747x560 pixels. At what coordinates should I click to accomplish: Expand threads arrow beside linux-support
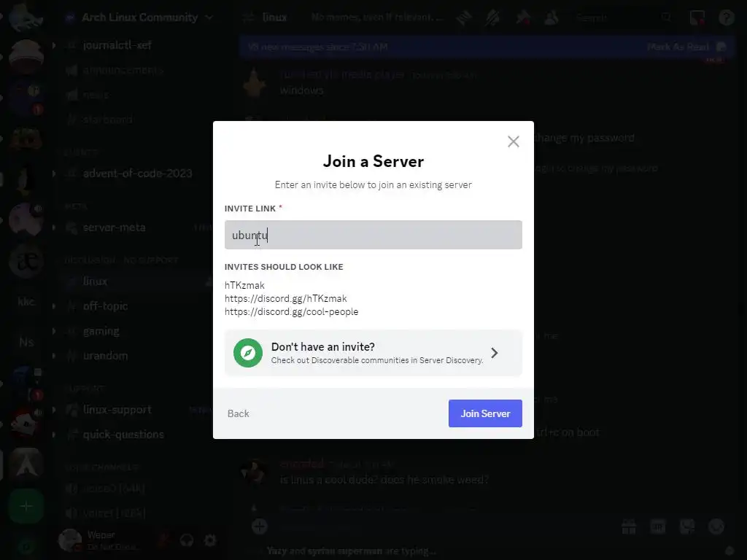click(x=54, y=410)
